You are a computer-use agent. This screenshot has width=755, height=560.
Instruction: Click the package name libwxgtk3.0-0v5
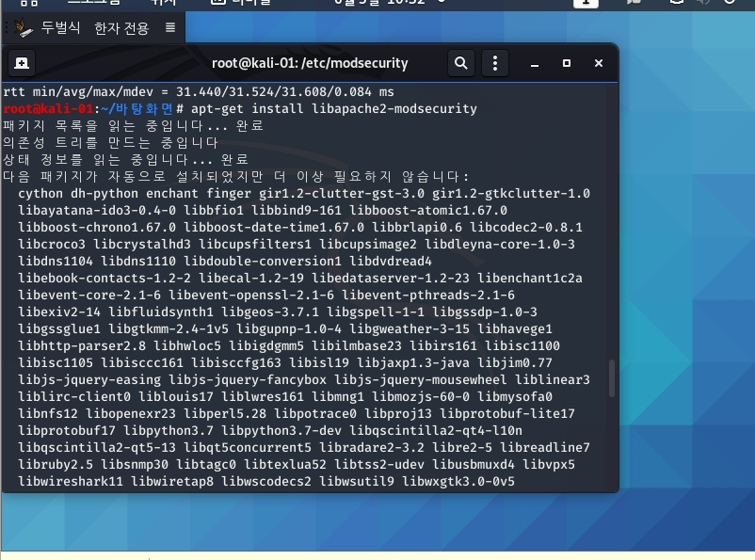[458, 482]
